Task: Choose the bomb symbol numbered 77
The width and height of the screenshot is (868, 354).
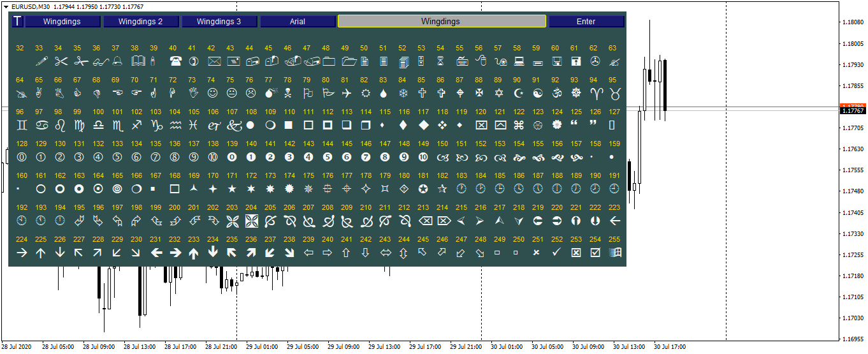Action: coord(270,93)
